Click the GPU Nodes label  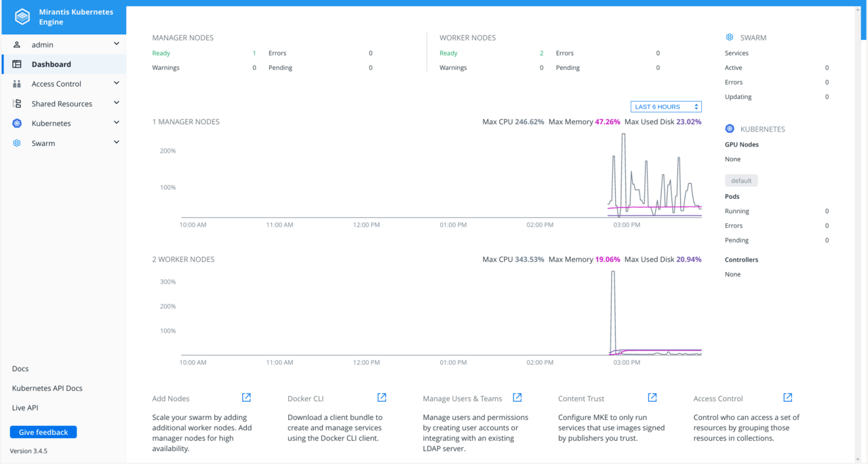point(742,144)
